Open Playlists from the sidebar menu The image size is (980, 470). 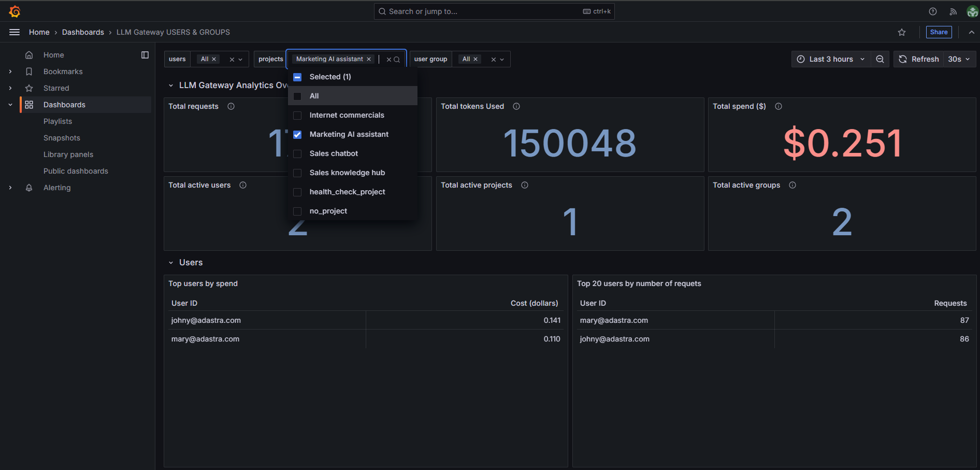click(57, 121)
